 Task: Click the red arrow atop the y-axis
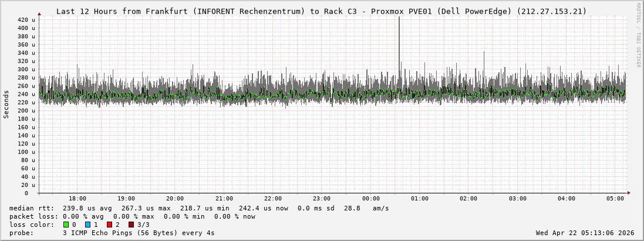pos(39,14)
